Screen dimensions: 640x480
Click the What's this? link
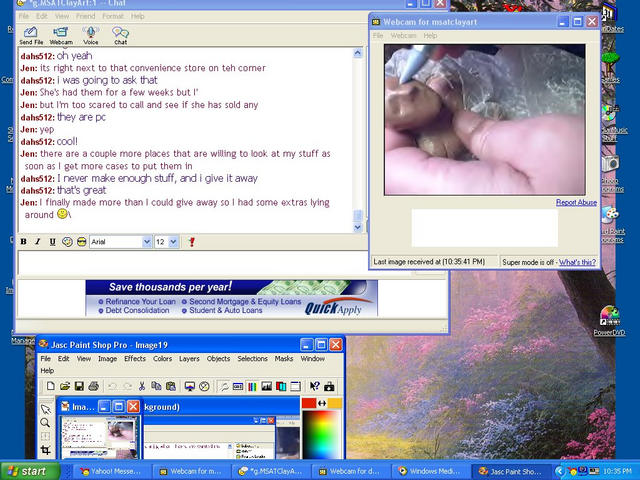(x=577, y=262)
